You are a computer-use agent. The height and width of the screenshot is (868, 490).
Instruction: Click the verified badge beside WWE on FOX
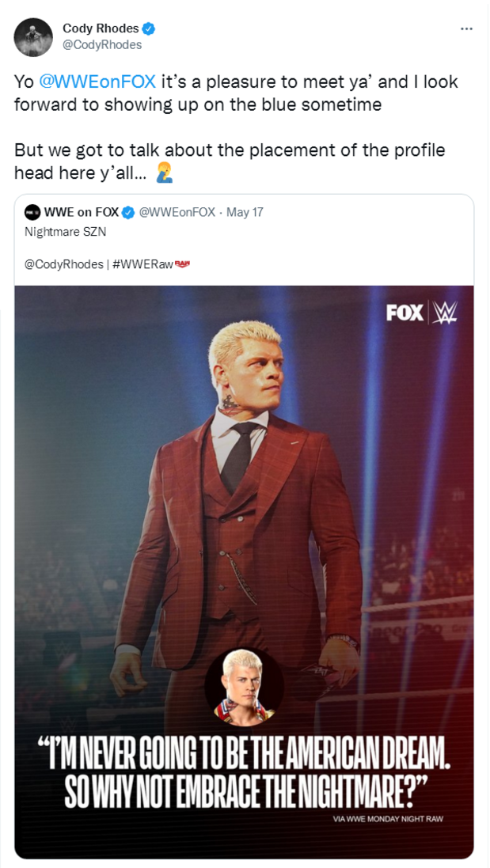tap(127, 212)
